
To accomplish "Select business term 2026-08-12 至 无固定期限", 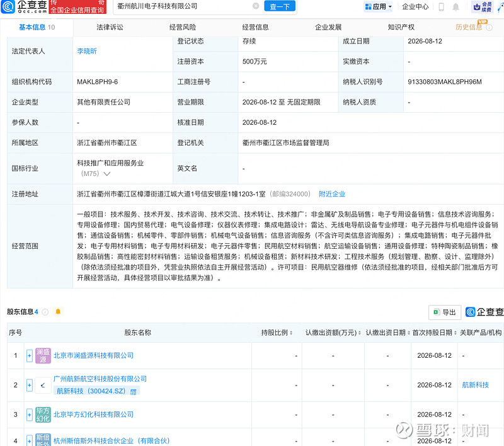I will tap(281, 102).
